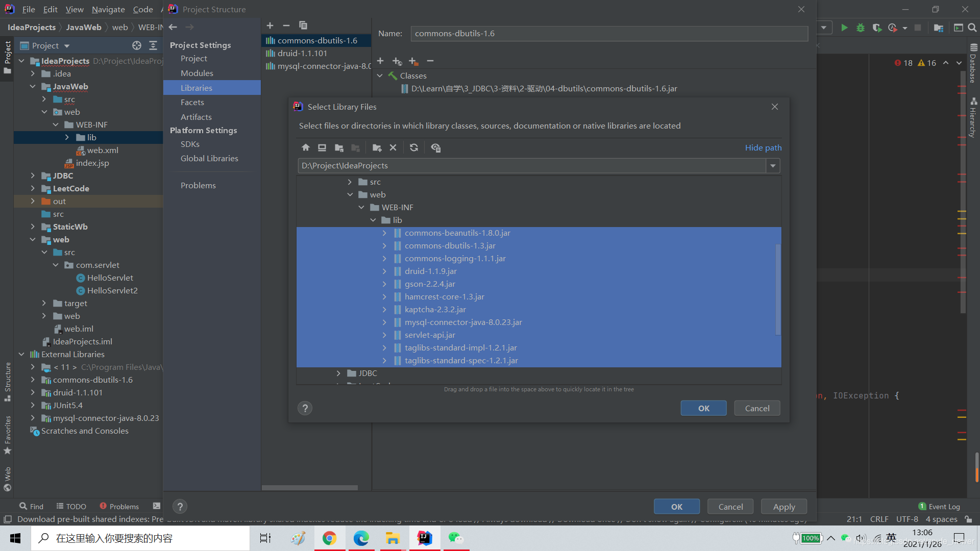Click the add new project library plus icon
Viewport: 980px width, 551px height.
click(x=270, y=26)
